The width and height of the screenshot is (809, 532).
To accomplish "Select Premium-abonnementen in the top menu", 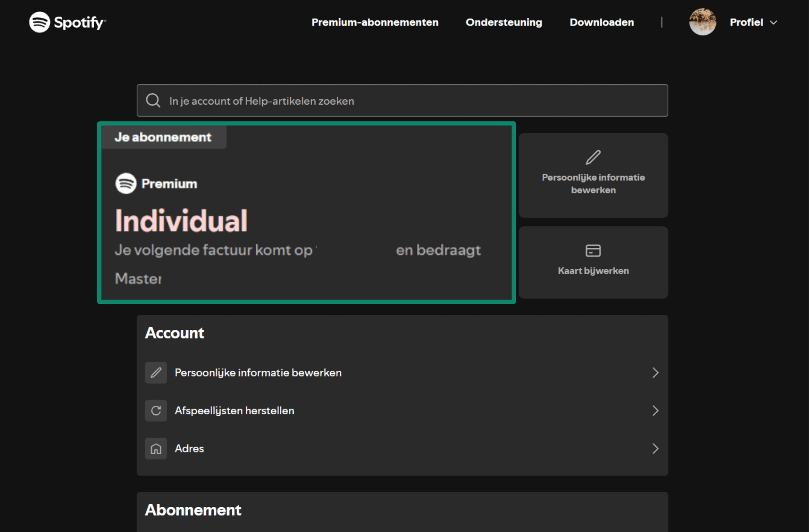I will (x=374, y=22).
